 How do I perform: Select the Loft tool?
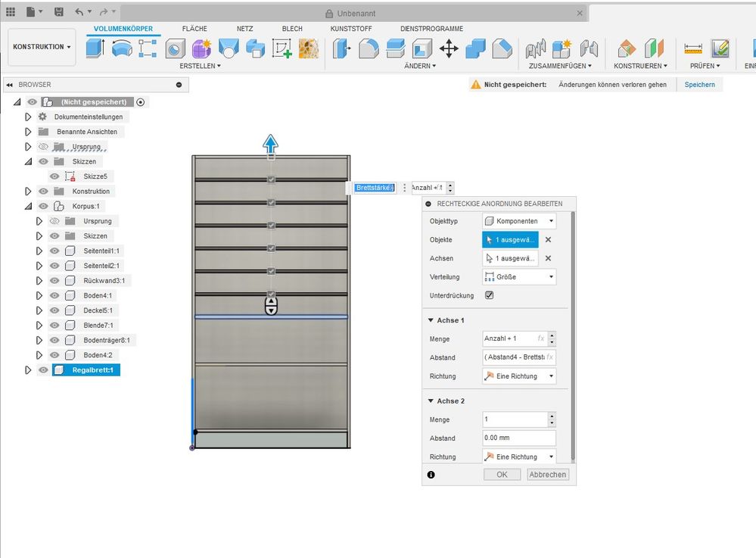[x=229, y=48]
